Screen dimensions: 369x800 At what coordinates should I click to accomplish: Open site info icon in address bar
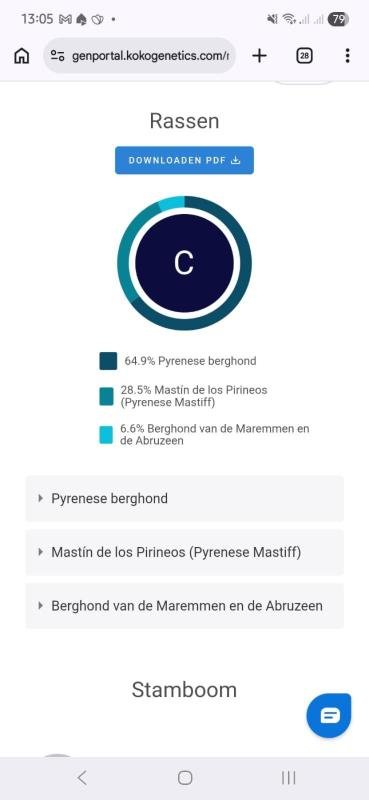point(58,56)
